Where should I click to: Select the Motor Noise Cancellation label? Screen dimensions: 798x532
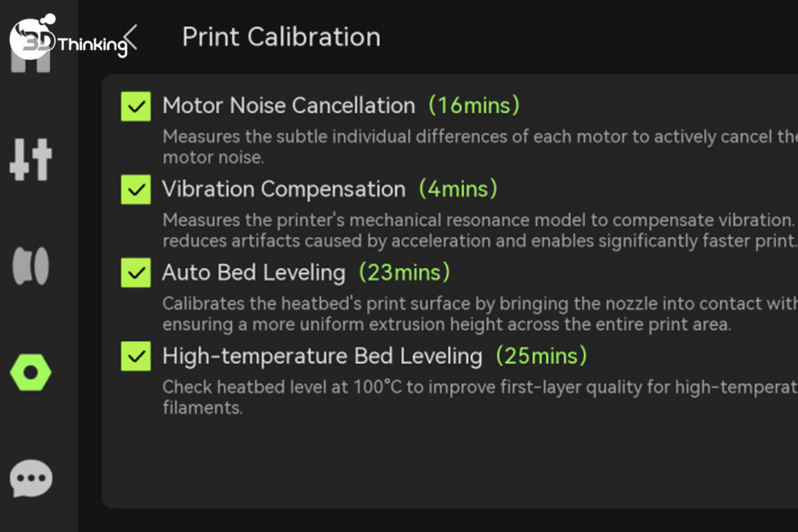(289, 106)
